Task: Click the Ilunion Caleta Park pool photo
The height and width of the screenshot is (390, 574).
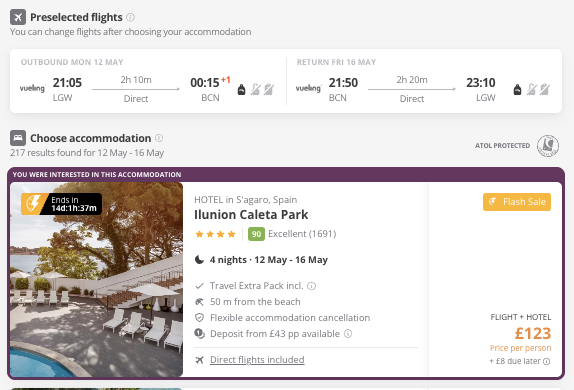Action: pos(97,279)
